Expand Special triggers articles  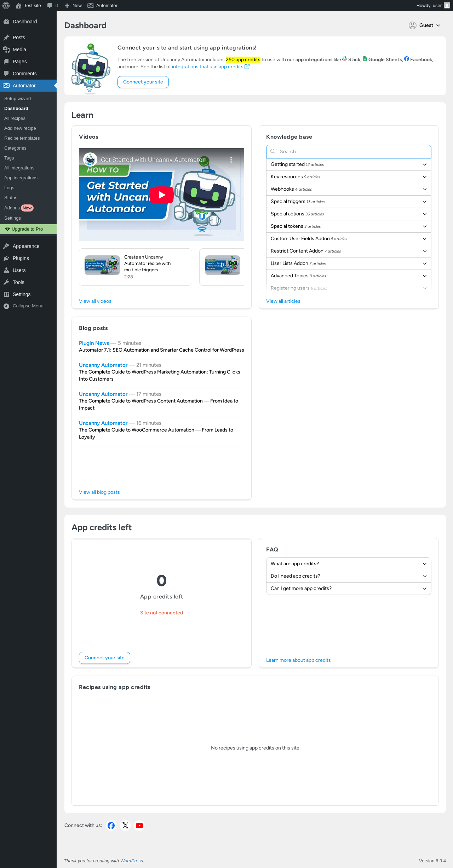pos(349,202)
